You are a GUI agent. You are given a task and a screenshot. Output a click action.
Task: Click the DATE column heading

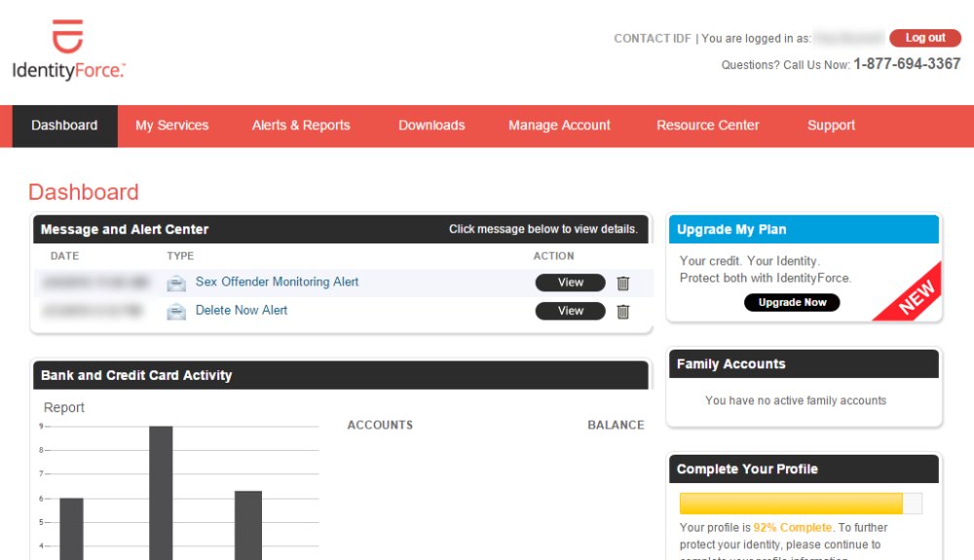click(x=64, y=256)
